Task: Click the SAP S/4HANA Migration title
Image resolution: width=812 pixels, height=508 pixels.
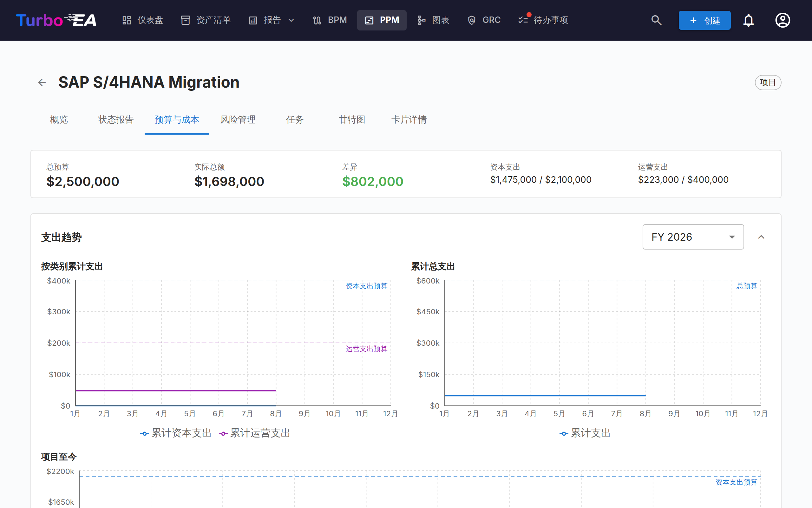Action: 149,82
